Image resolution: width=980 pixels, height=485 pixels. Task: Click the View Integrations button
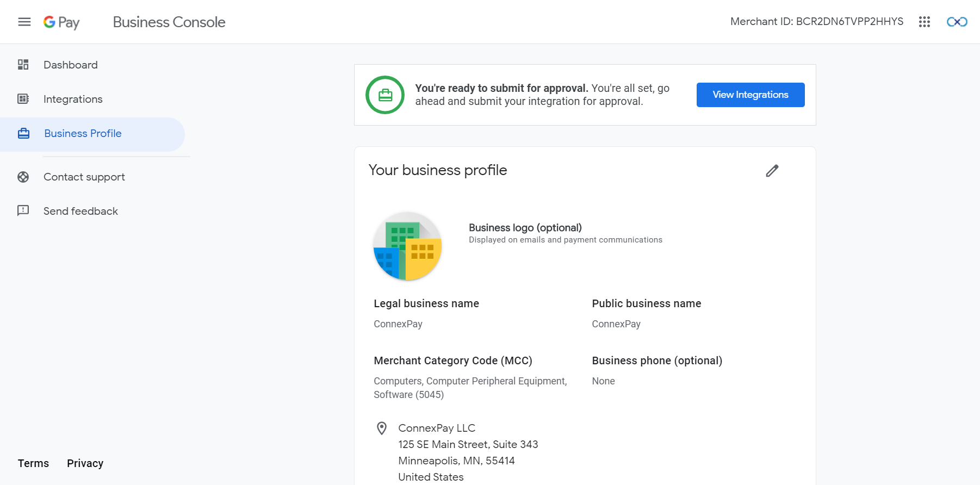[x=750, y=95]
